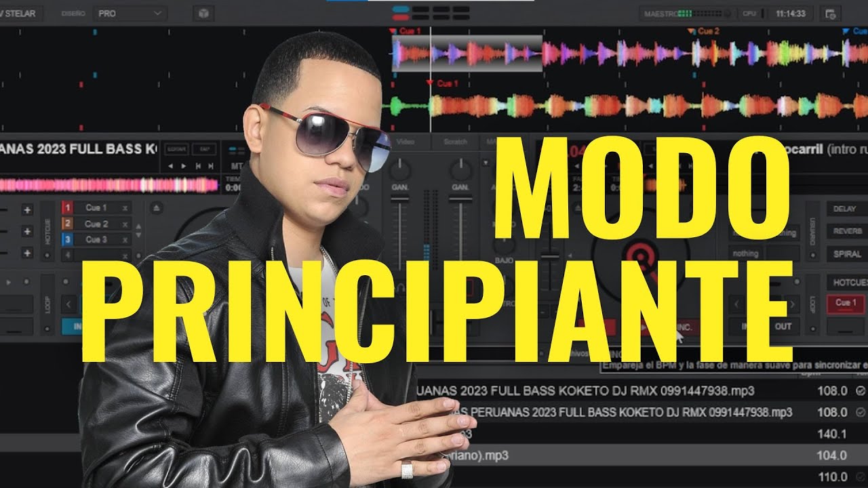Select the SPIRAL effect on right deck
Viewport: 868px width, 488px height.
[x=846, y=254]
